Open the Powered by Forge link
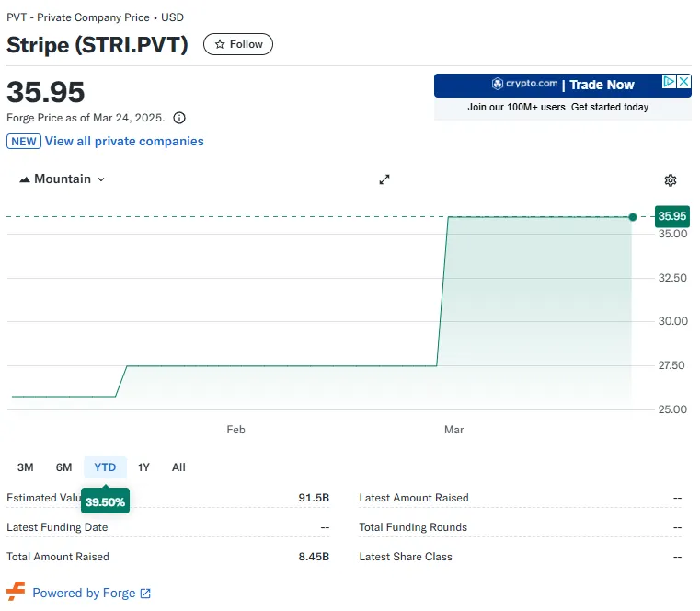Image resolution: width=700 pixels, height=611 pixels. [84, 594]
